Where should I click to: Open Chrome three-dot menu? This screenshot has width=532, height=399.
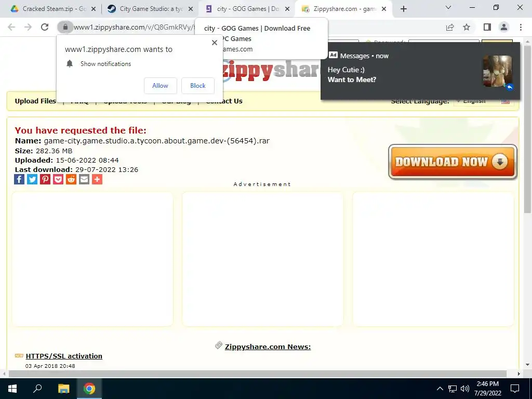click(521, 27)
